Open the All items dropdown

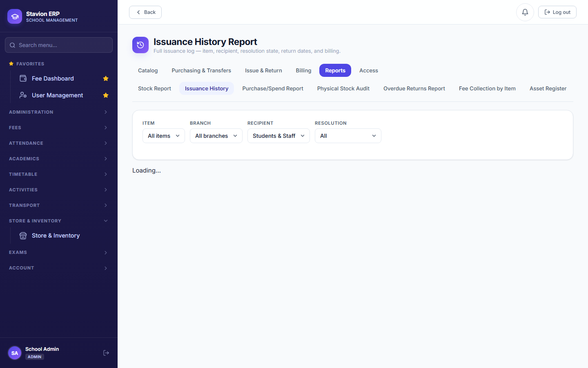pyautogui.click(x=164, y=136)
